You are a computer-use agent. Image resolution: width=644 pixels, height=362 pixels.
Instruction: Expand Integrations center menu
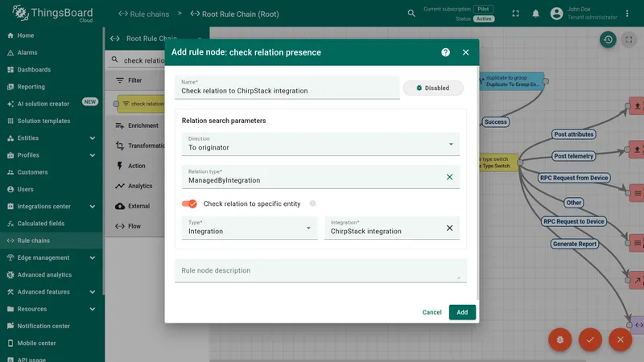[x=93, y=207]
